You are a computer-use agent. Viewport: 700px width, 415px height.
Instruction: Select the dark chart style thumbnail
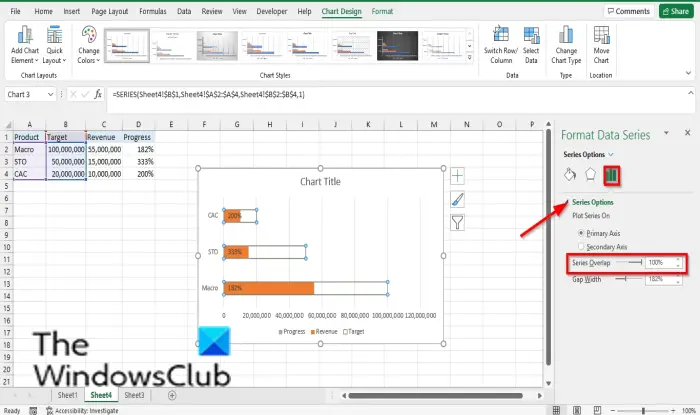click(397, 46)
